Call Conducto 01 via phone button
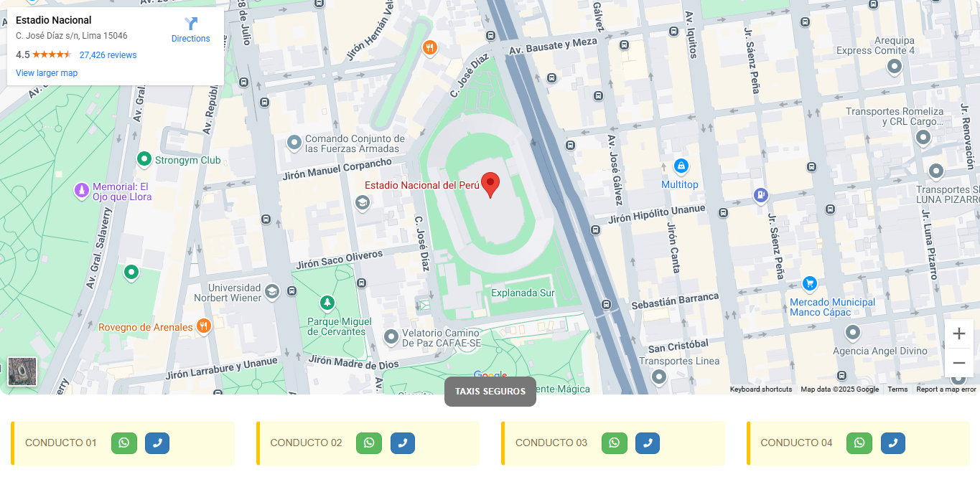 pos(157,443)
